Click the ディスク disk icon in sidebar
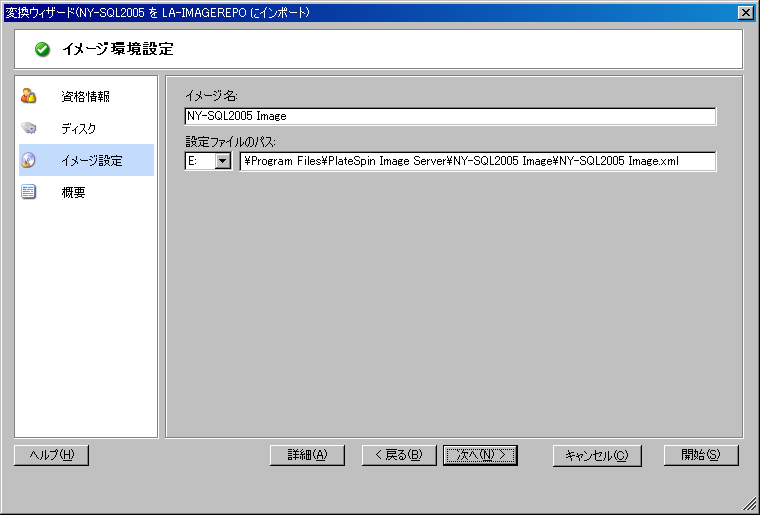 pos(29,128)
